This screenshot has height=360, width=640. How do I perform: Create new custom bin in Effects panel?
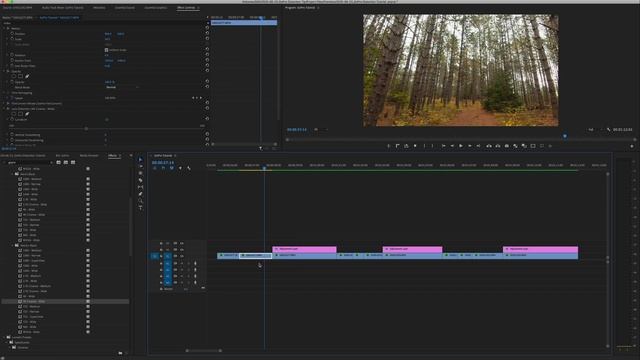[120, 353]
